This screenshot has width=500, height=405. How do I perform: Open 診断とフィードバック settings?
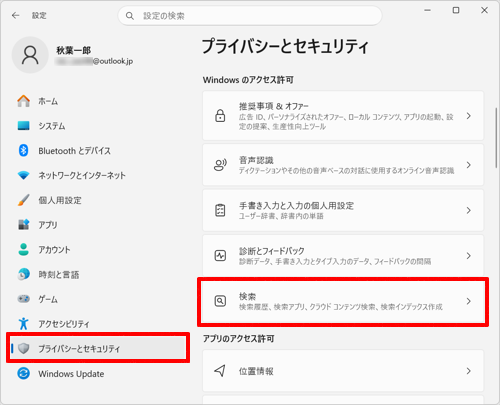[343, 256]
